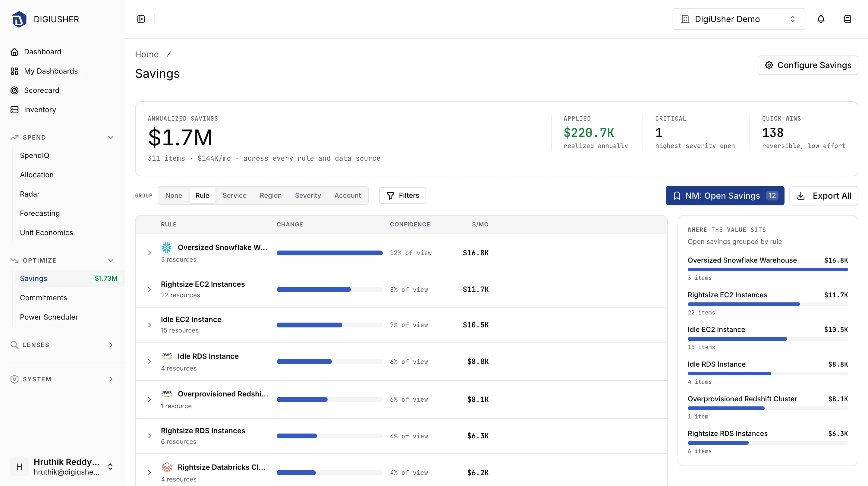Click the AWS icon on Overprovisioned Redshift row
The height and width of the screenshot is (486, 868).
click(167, 394)
